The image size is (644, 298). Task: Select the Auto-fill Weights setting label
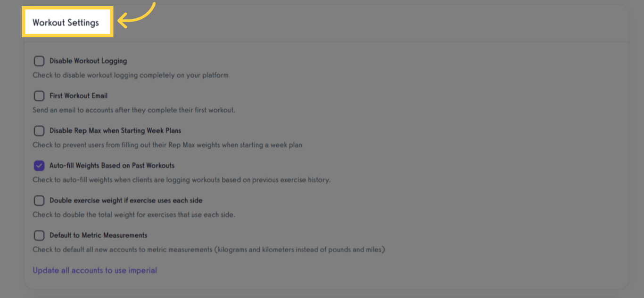click(112, 165)
